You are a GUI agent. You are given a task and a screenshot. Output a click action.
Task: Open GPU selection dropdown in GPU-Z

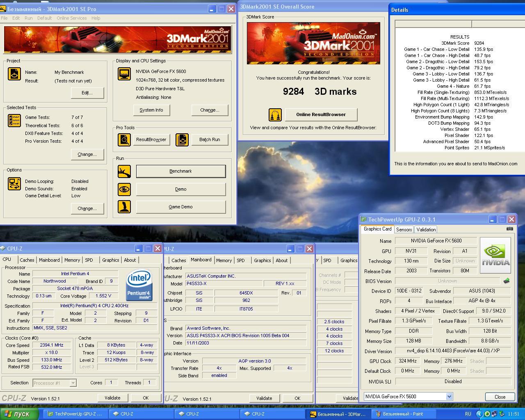(408, 397)
